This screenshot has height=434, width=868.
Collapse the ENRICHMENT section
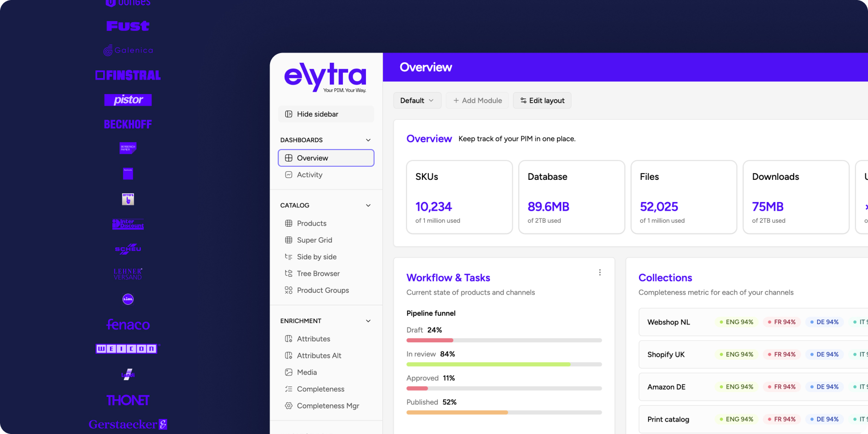[368, 321]
